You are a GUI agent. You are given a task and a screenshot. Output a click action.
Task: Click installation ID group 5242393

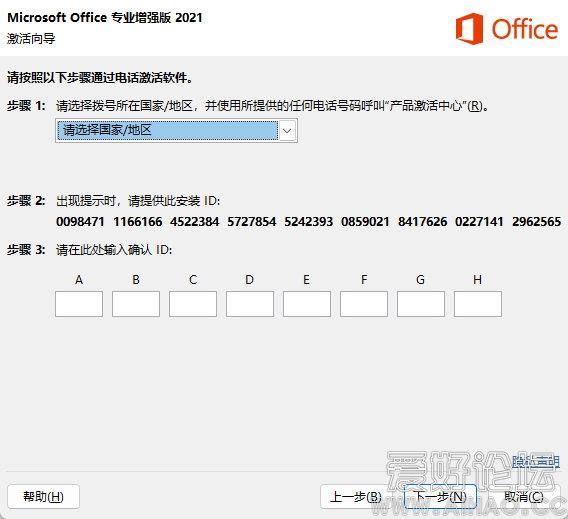(309, 222)
